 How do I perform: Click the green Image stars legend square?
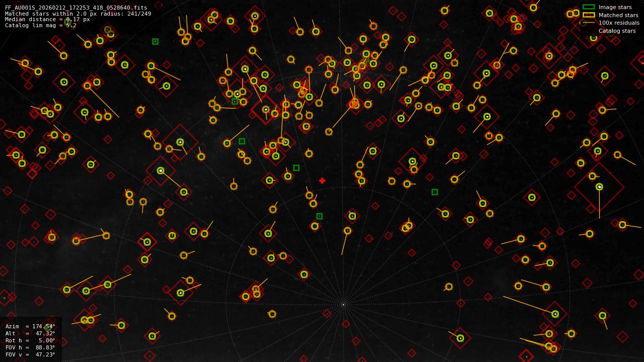coord(589,7)
